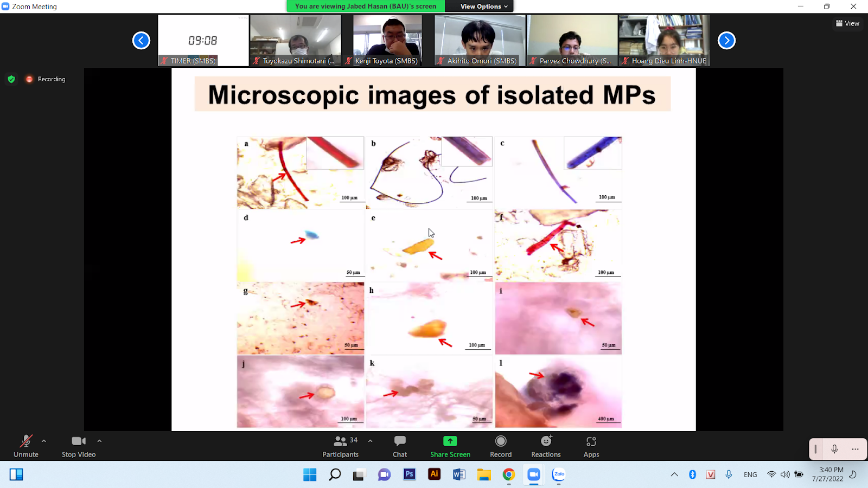Click the green Share Screen icon
Image resolution: width=868 pixels, height=488 pixels.
(x=450, y=441)
